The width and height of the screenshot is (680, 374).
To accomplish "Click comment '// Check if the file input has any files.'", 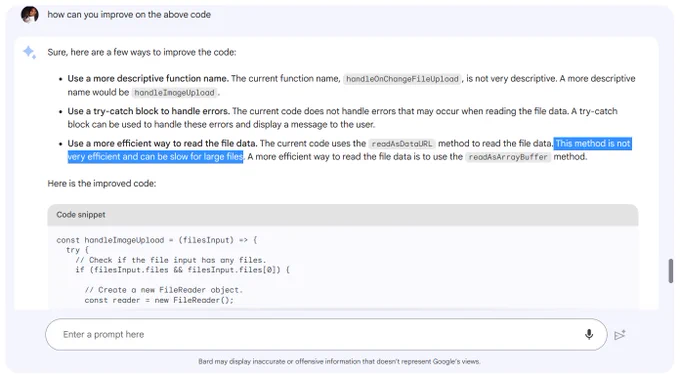I will (171, 260).
